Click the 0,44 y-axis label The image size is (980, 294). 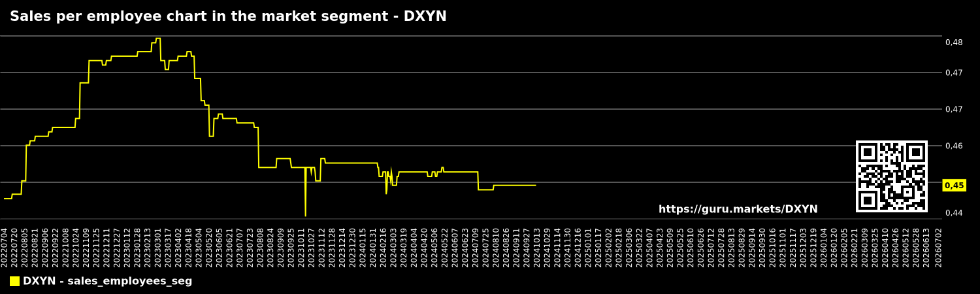[954, 213]
